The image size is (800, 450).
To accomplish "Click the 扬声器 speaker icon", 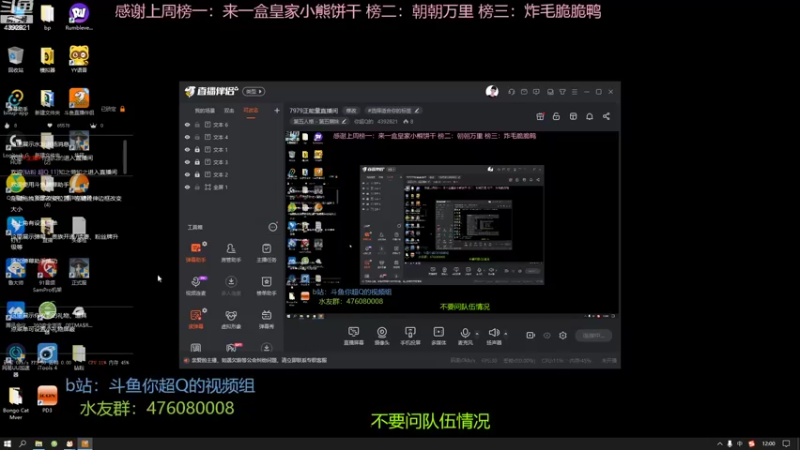I will [493, 333].
